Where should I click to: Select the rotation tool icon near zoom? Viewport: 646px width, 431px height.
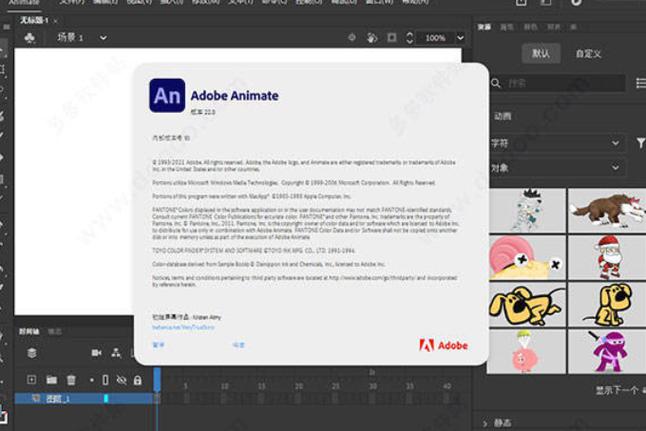pyautogui.click(x=372, y=38)
